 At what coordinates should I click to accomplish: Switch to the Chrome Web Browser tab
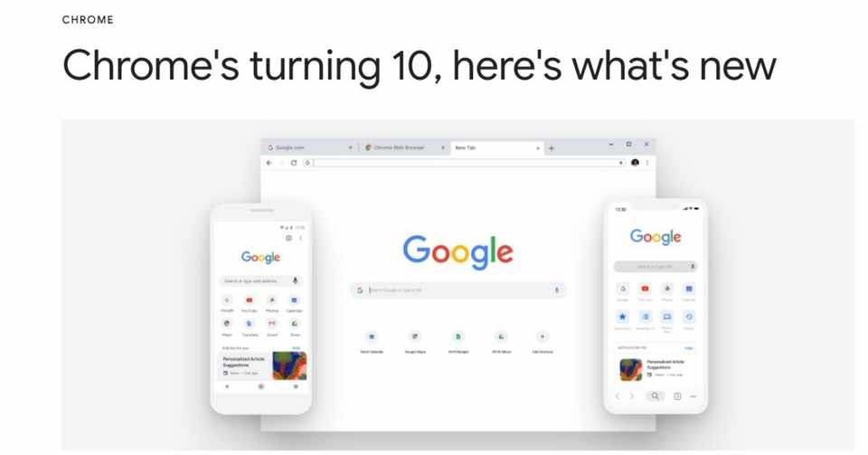click(399, 147)
